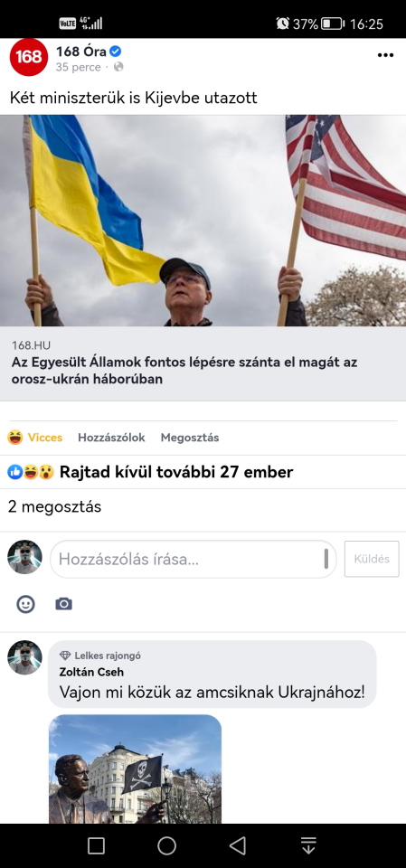This screenshot has height=868, width=406.
Task: Open the three-dot post options menu
Action: [385, 55]
